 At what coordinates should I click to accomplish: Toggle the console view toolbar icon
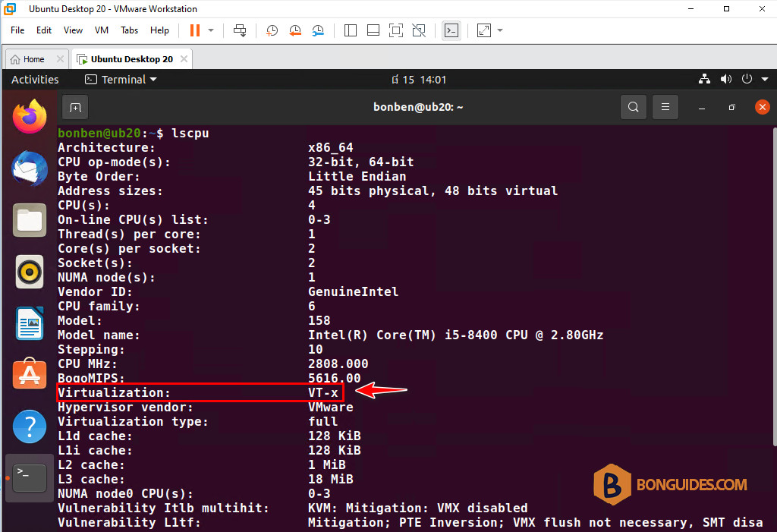pyautogui.click(x=451, y=30)
